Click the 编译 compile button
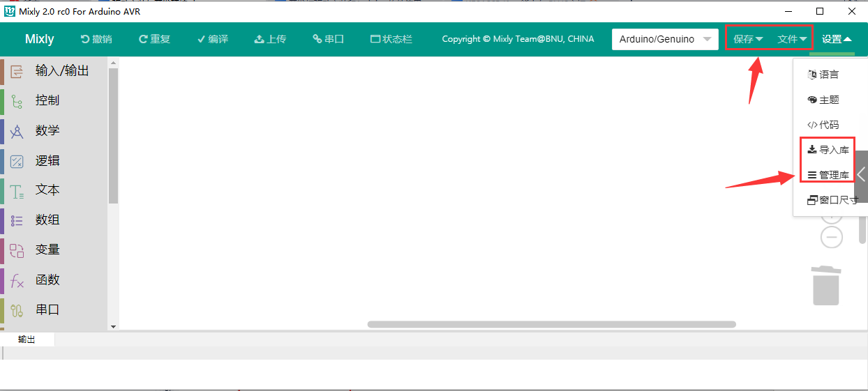The width and height of the screenshot is (868, 391). click(213, 39)
